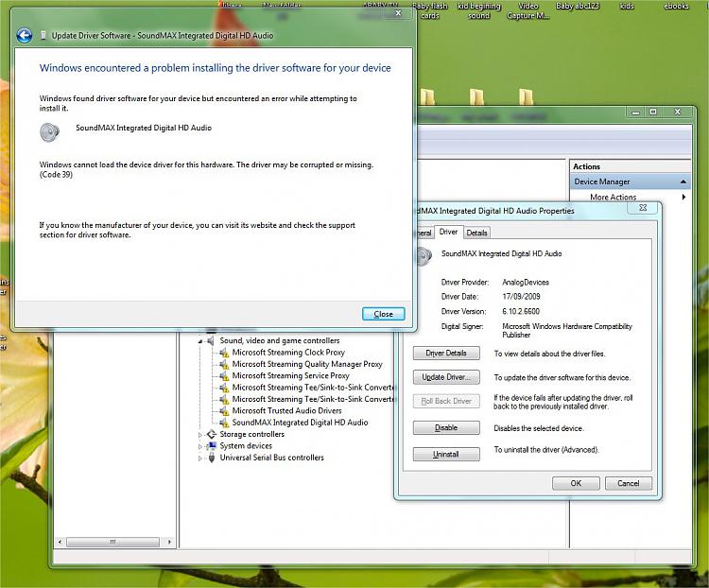Screen dimensions: 709x588
Task: Click the AnalogDevices driver provider text
Action: click(x=526, y=283)
